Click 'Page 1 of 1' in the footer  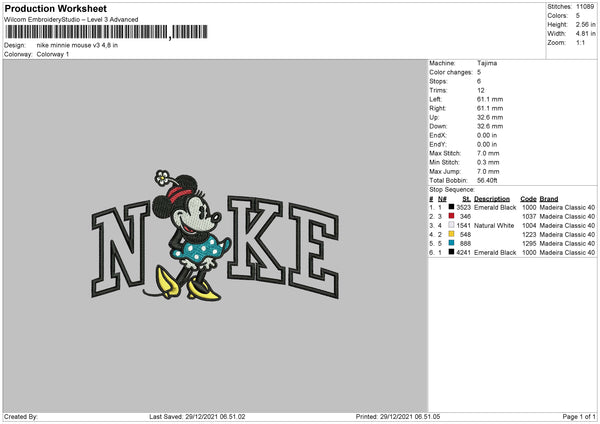tap(579, 417)
